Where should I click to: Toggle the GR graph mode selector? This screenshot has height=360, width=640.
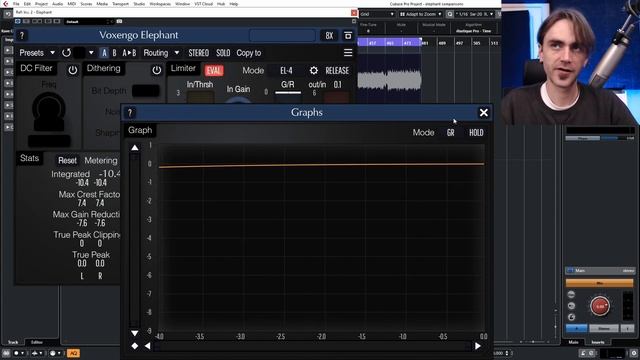(451, 133)
